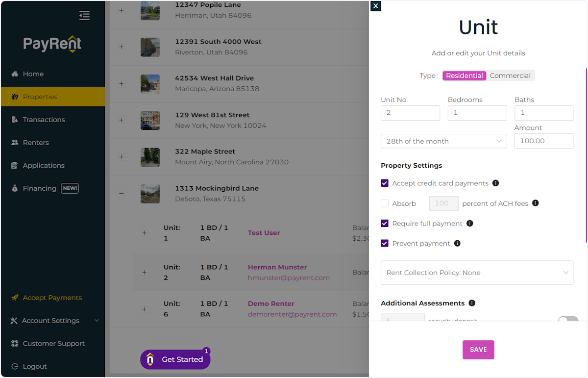The height and width of the screenshot is (378, 588).
Task: Expand 322 Maple Street property
Action: click(121, 157)
